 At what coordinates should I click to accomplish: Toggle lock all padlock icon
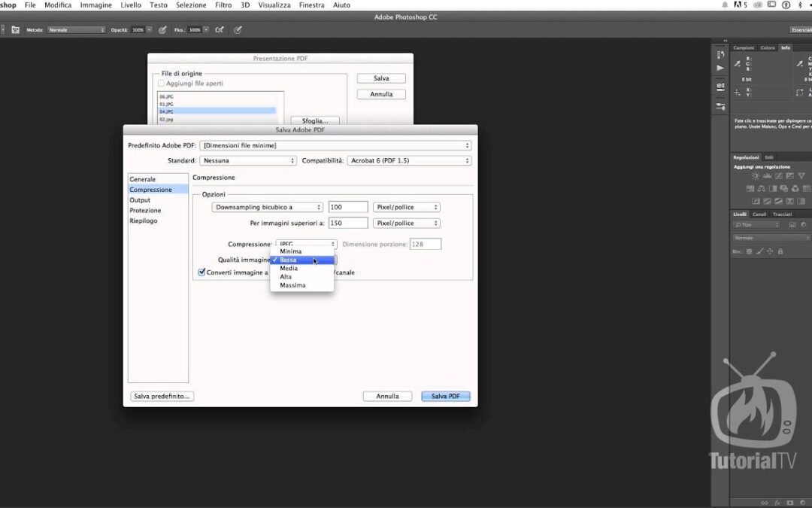(780, 251)
